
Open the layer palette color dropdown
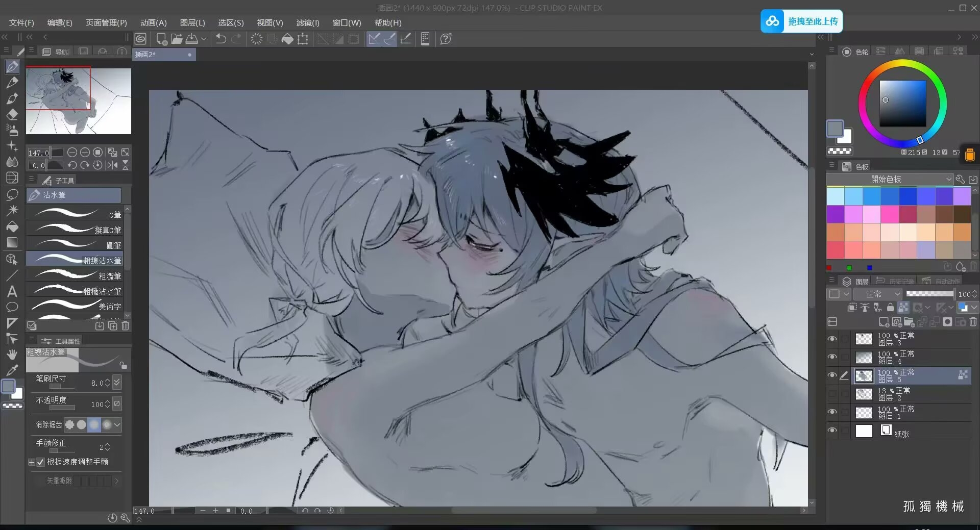839,294
